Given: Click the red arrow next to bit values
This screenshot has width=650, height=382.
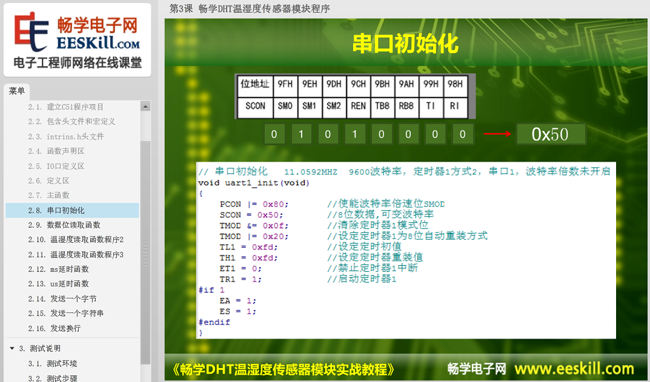Looking at the screenshot, I should click(x=497, y=133).
